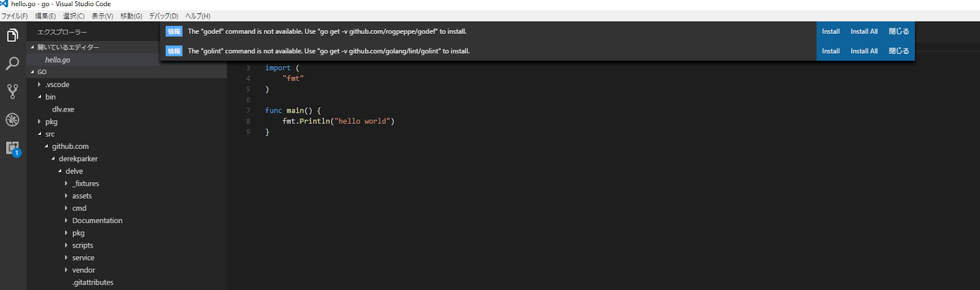Place cursor on the import line
The image size is (980, 290).
tap(282, 68)
